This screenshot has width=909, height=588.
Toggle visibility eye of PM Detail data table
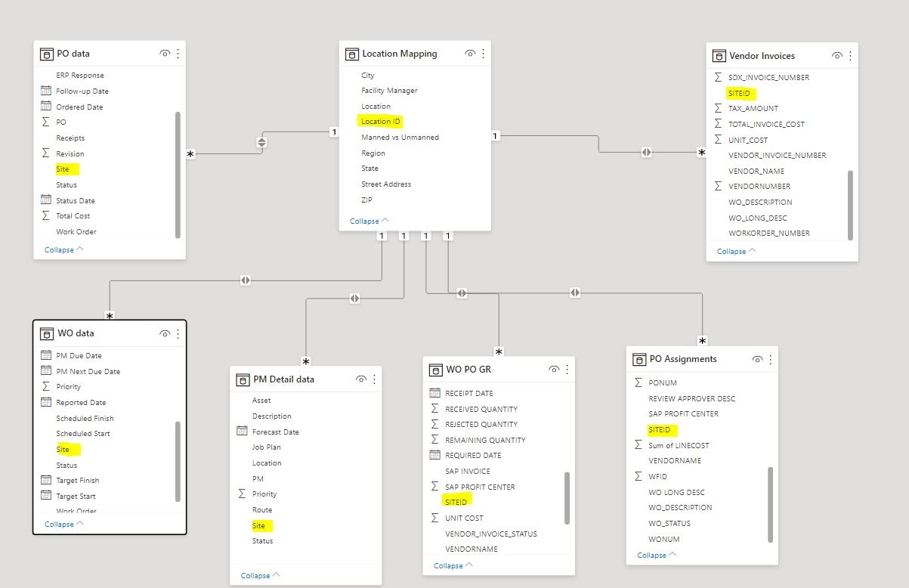tap(361, 379)
